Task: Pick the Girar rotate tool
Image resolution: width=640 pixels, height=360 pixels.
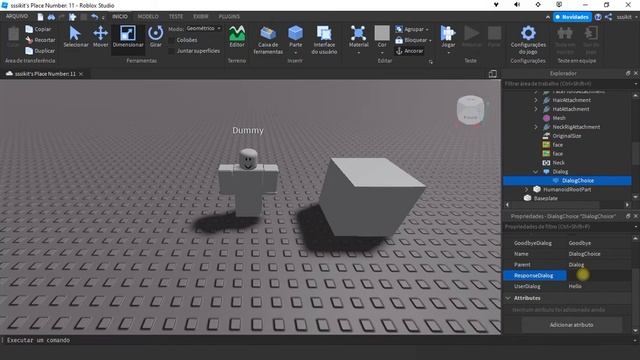Action: [x=156, y=36]
